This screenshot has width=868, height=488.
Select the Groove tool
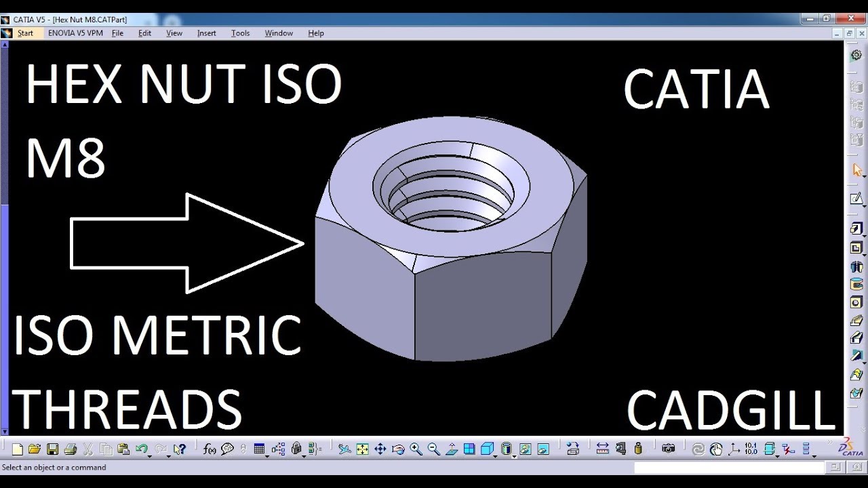[x=856, y=284]
